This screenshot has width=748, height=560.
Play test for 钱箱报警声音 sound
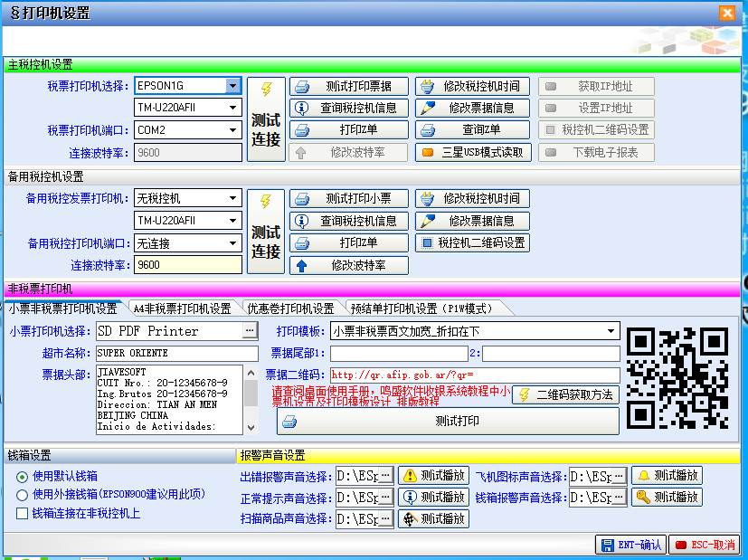[x=667, y=498]
